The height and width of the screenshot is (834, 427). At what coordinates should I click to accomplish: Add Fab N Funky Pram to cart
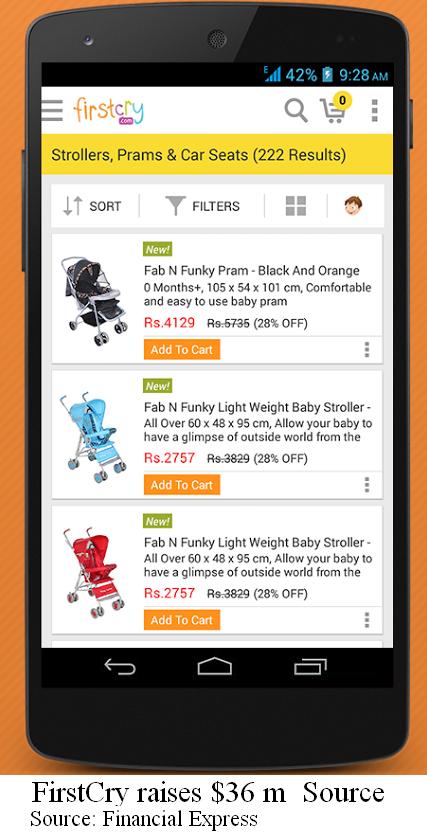coord(182,349)
